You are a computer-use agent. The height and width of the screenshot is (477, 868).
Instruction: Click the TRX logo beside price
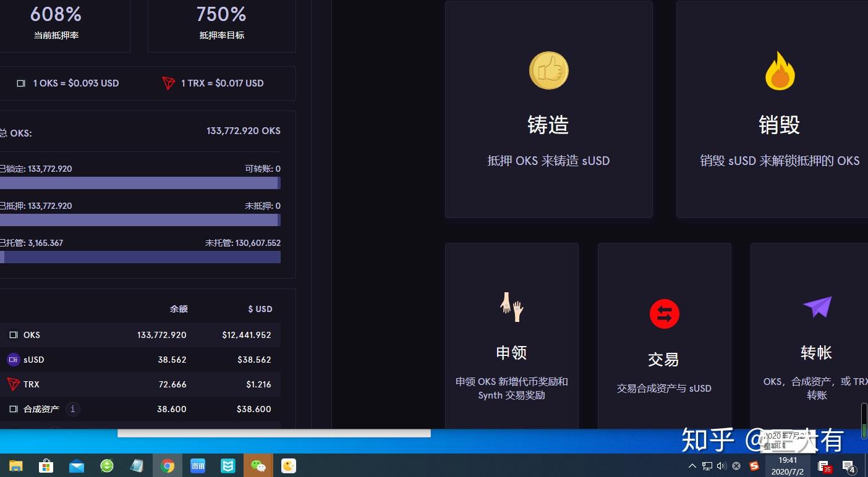pyautogui.click(x=168, y=83)
